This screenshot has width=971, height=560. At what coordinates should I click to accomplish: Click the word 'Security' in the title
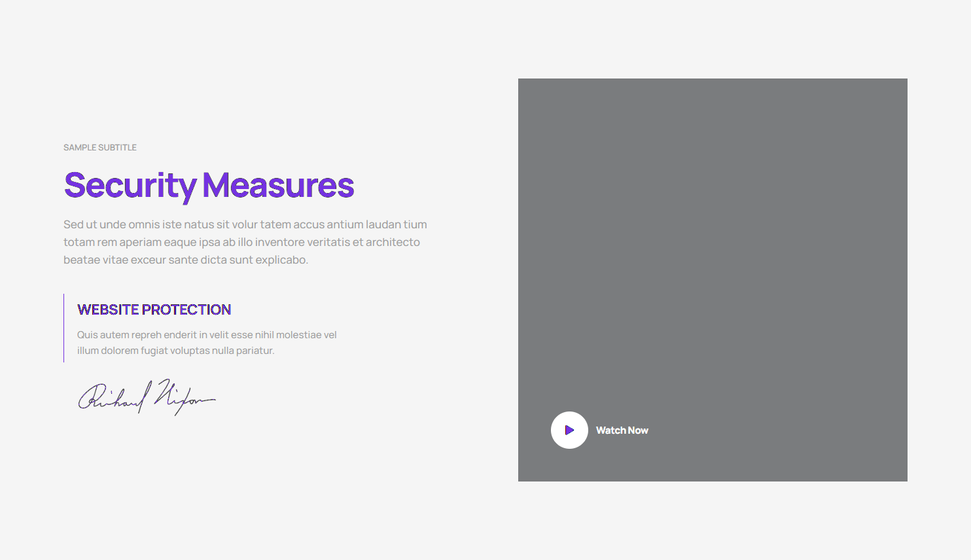[x=130, y=185]
